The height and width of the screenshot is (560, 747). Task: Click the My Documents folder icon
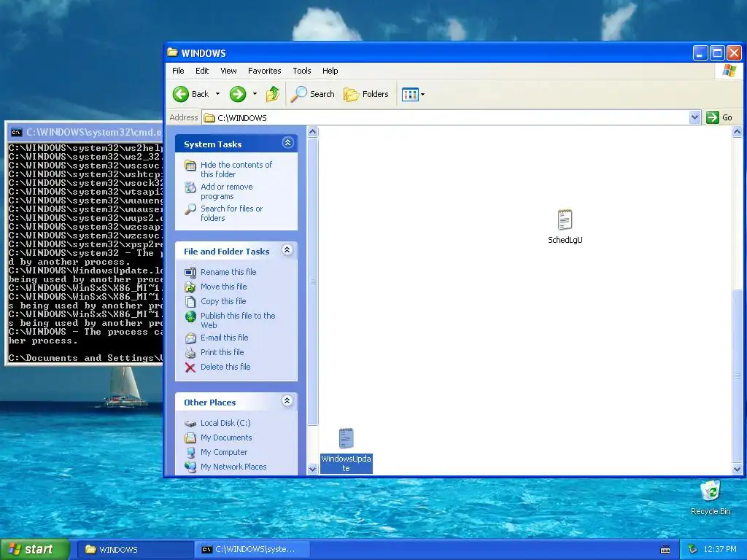[x=190, y=437]
